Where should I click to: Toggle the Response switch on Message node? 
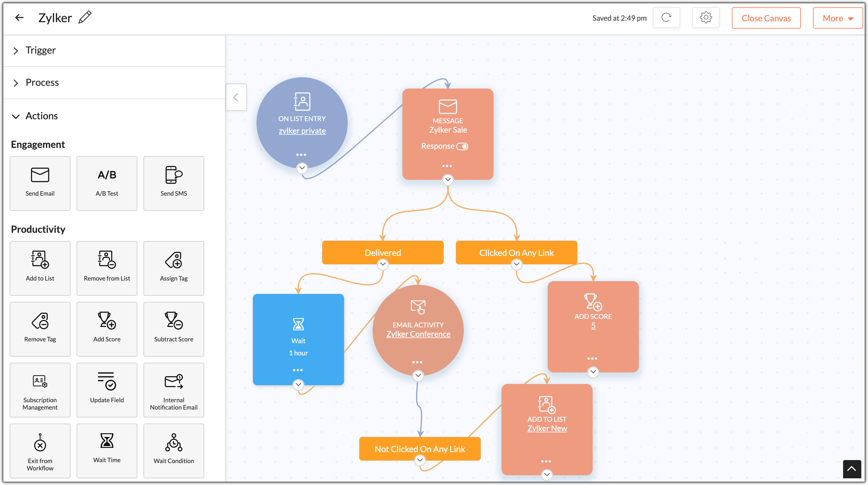tap(462, 146)
